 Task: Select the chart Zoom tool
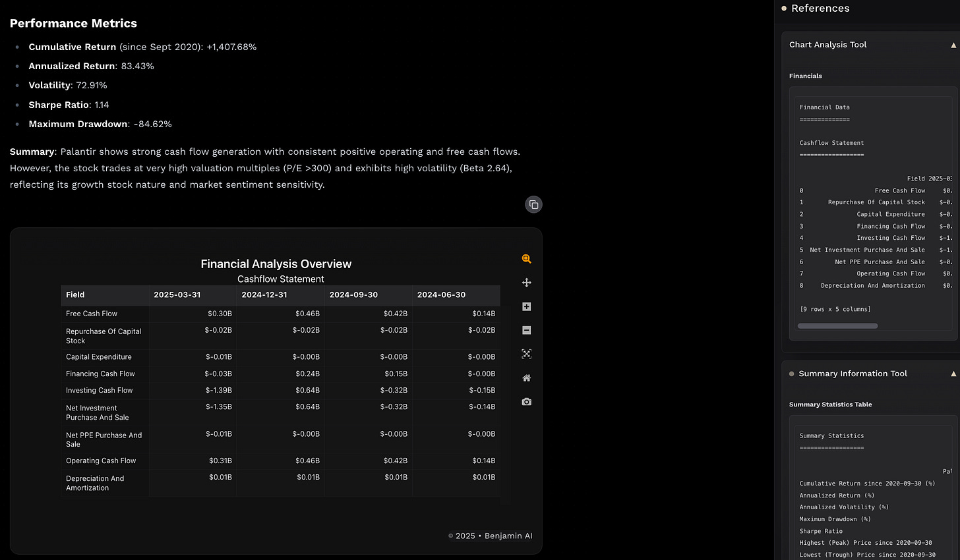click(x=526, y=259)
